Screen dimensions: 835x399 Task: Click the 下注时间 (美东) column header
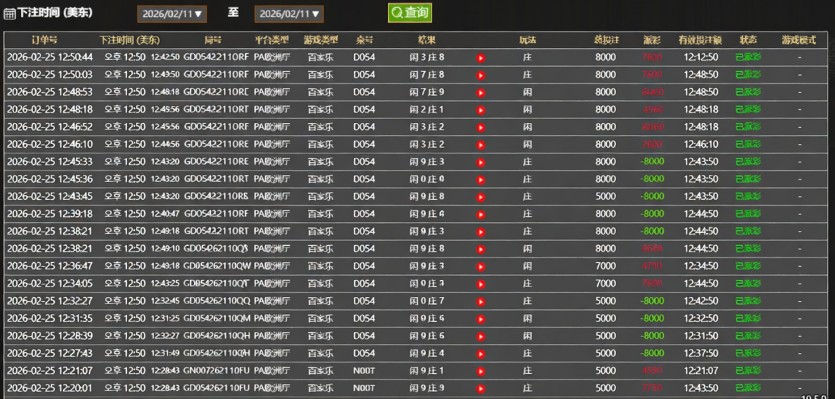[x=129, y=40]
